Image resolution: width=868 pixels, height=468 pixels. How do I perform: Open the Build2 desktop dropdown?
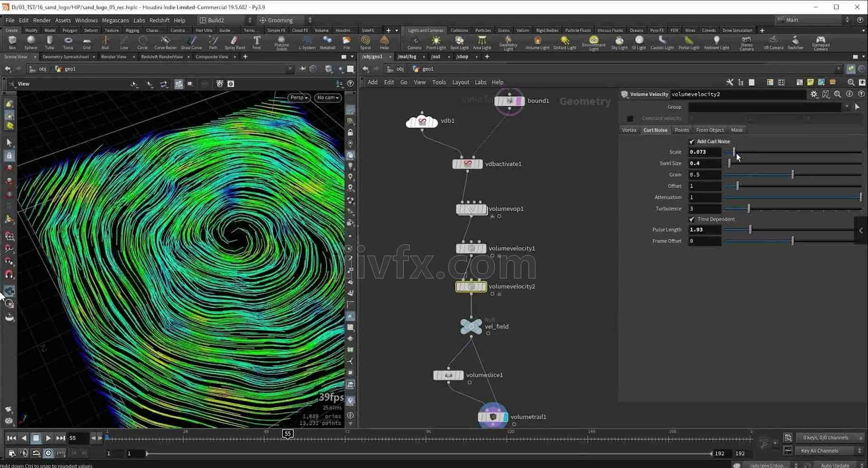click(x=226, y=20)
